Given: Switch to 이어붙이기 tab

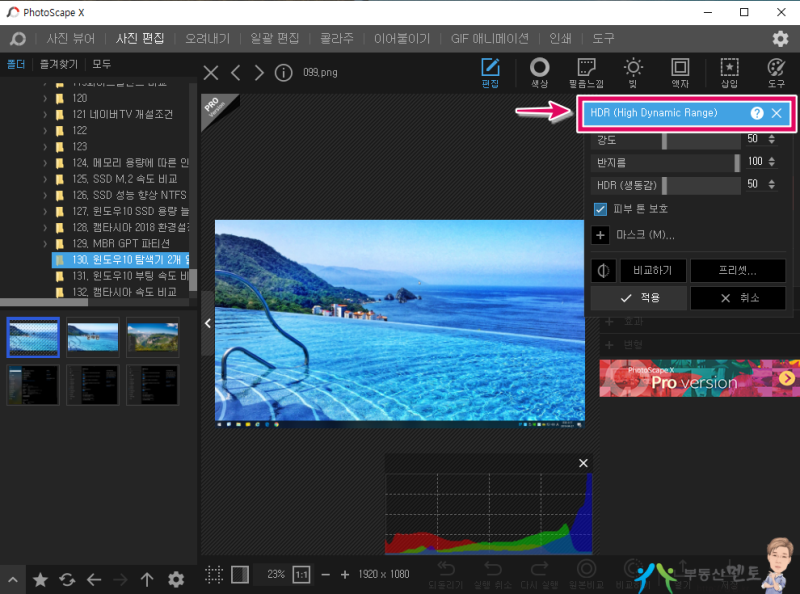Looking at the screenshot, I should coord(402,38).
